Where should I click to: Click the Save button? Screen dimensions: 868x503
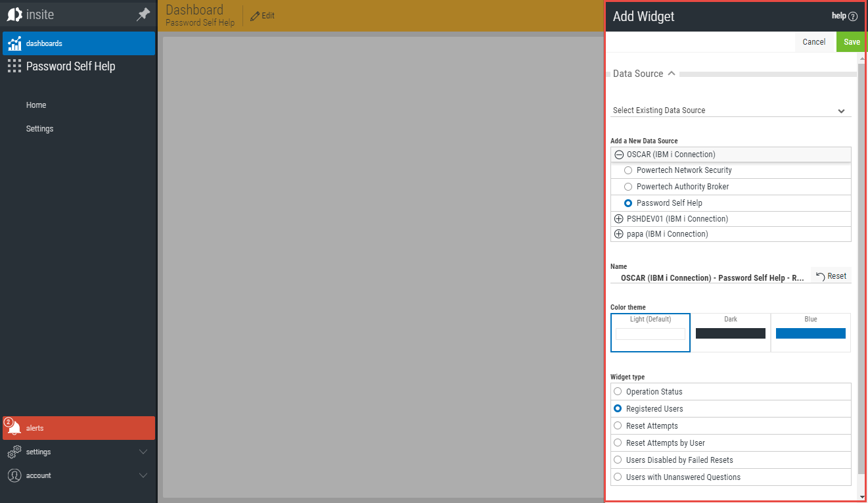point(852,42)
